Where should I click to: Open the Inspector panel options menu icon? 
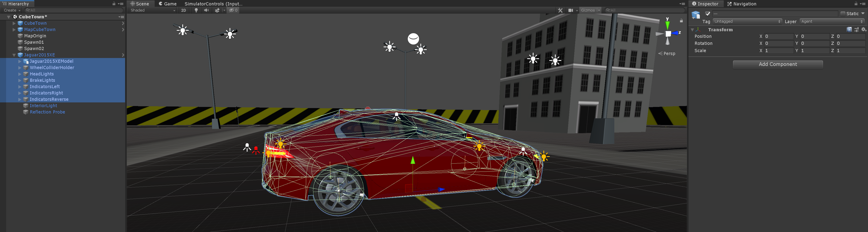[863, 4]
